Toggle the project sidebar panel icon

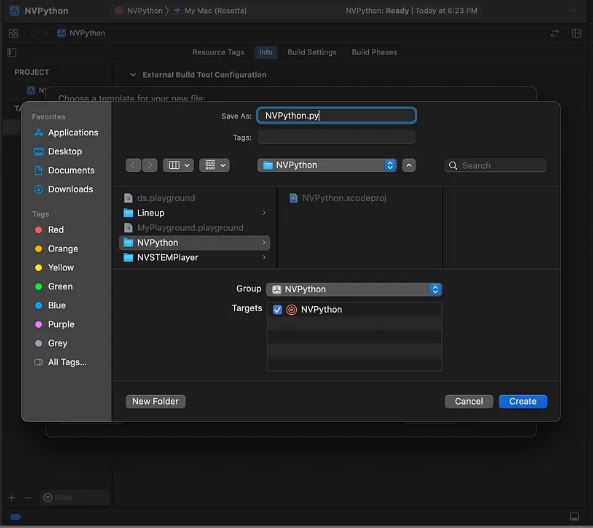pyautogui.click(x=11, y=52)
